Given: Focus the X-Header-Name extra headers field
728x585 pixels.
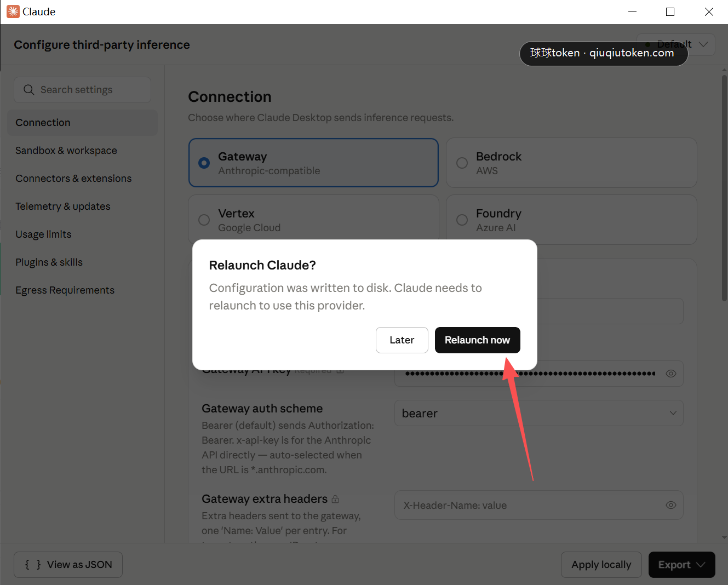Looking at the screenshot, I should click(x=539, y=505).
